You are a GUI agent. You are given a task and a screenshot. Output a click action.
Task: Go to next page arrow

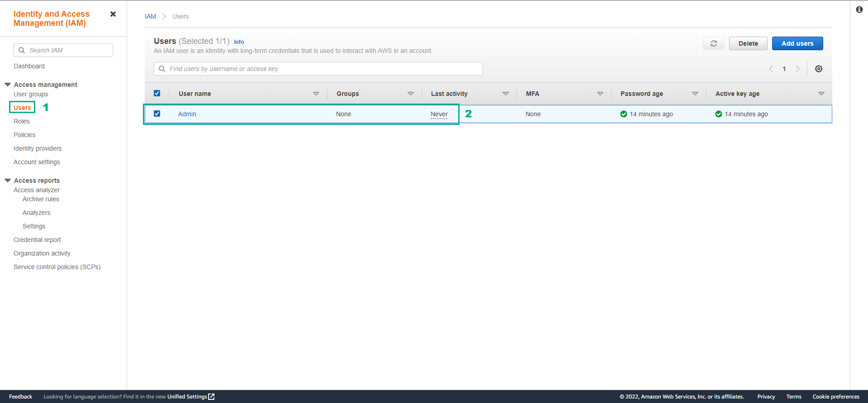click(797, 69)
